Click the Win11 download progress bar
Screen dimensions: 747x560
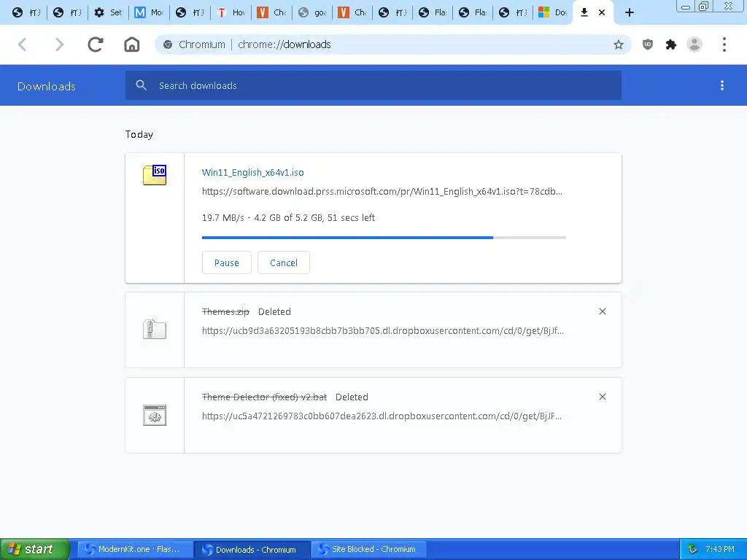(x=384, y=237)
